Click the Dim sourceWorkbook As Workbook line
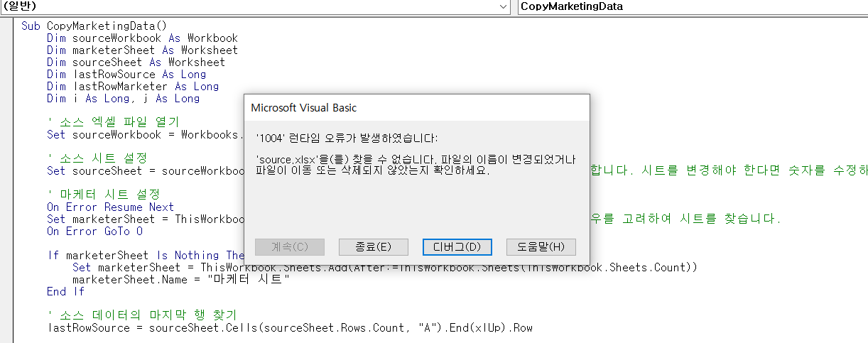This screenshot has width=868, height=343. [142, 38]
